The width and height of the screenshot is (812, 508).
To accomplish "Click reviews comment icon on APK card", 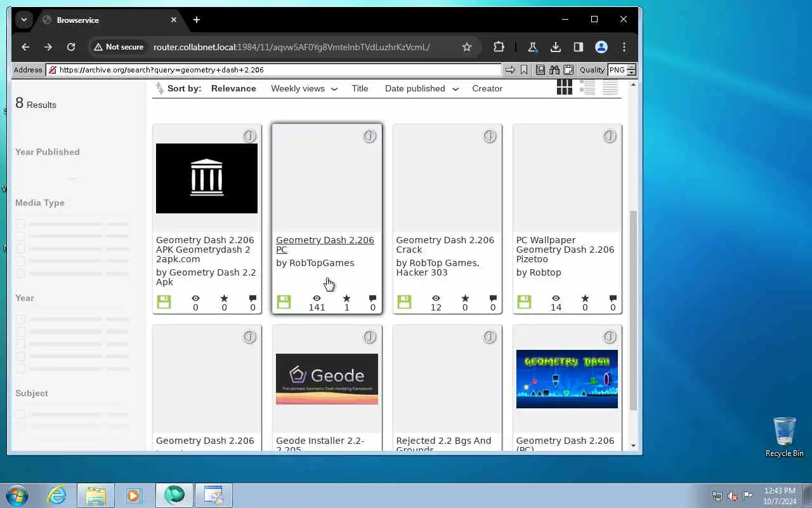I will (252, 298).
